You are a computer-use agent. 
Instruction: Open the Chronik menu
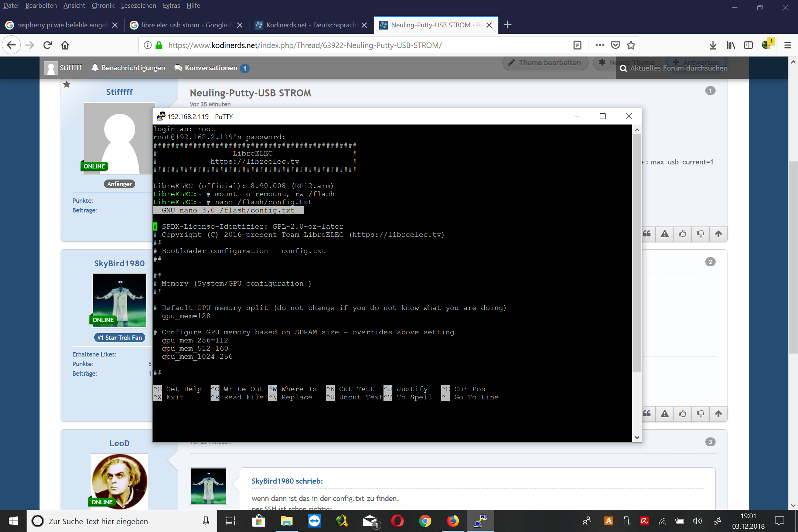[x=103, y=6]
